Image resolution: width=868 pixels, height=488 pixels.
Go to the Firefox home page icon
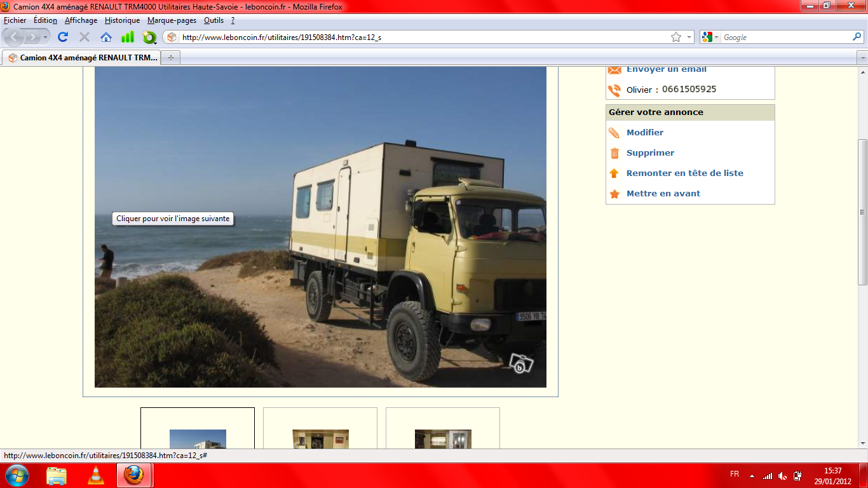click(x=106, y=37)
